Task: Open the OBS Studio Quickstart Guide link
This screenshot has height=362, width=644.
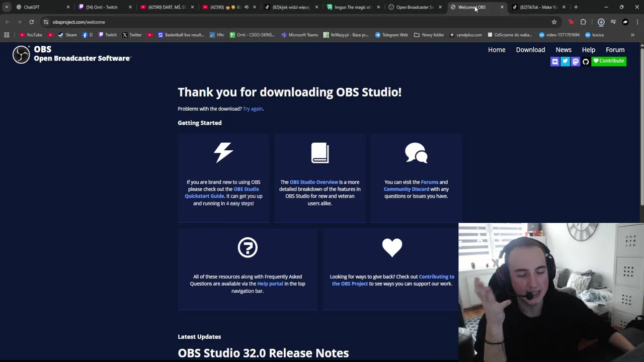Action: click(x=222, y=193)
